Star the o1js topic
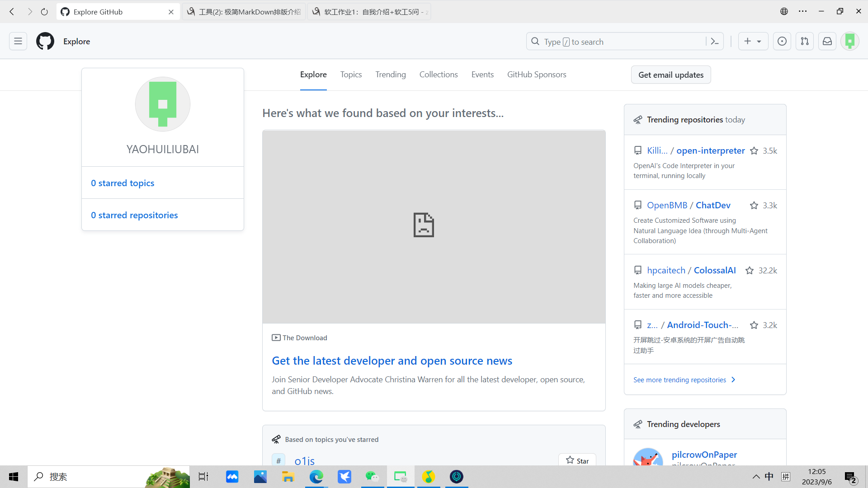 point(577,460)
